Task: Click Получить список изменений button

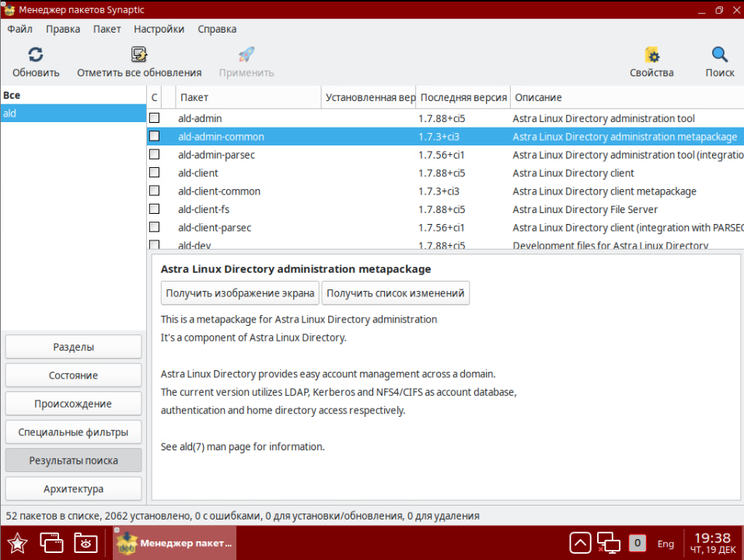Action: click(x=395, y=293)
